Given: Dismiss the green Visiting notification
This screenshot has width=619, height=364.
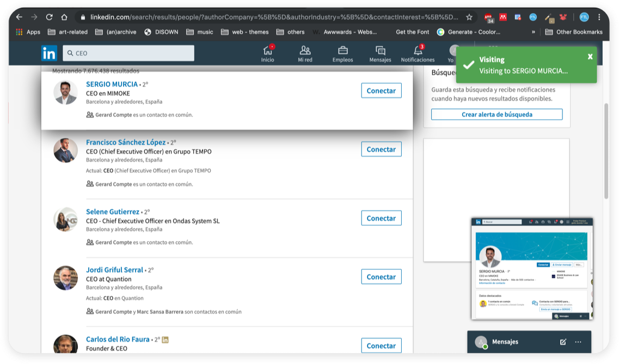Looking at the screenshot, I should point(590,57).
